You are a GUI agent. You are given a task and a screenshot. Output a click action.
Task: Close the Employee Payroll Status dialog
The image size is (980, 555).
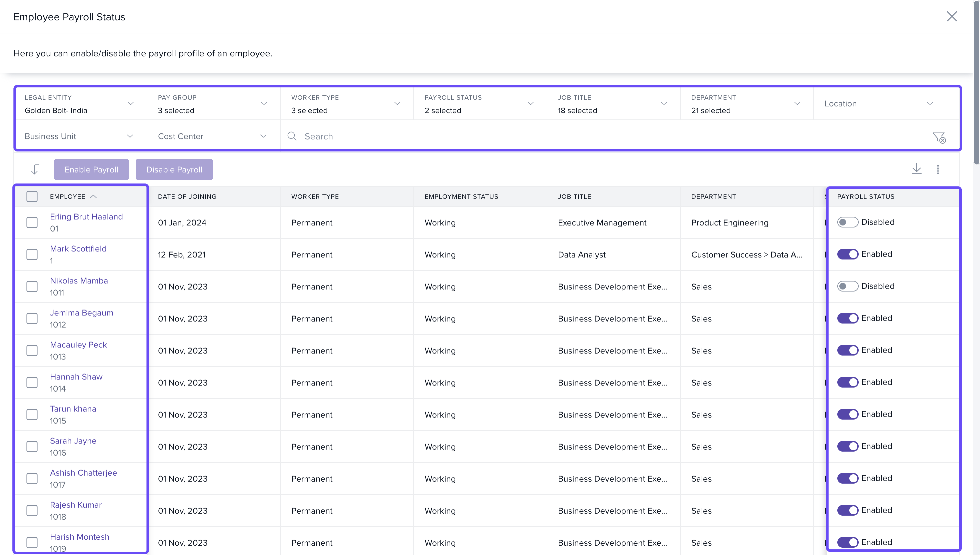pyautogui.click(x=951, y=16)
